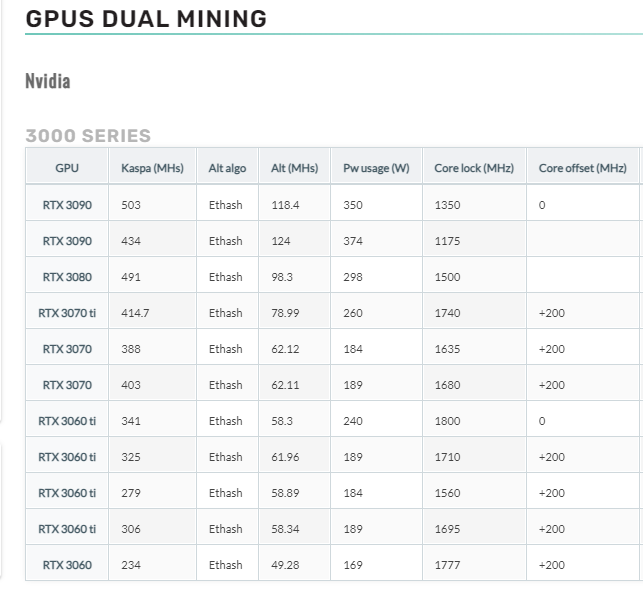The width and height of the screenshot is (643, 591).
Task: Click the GPUS DUAL MINING heading
Action: [146, 18]
